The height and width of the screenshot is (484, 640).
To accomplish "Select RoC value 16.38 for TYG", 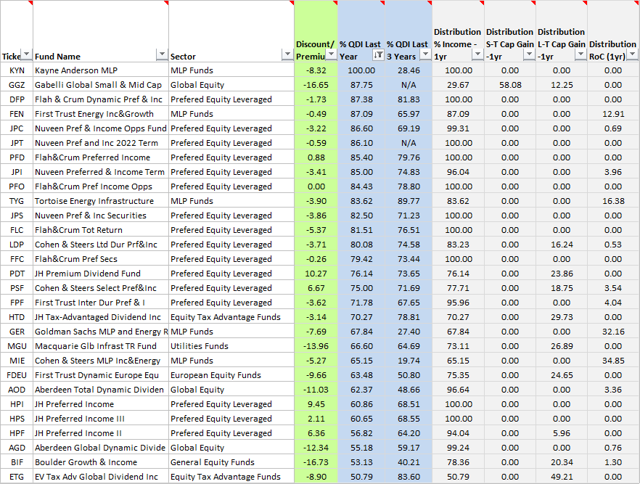I will (613, 201).
